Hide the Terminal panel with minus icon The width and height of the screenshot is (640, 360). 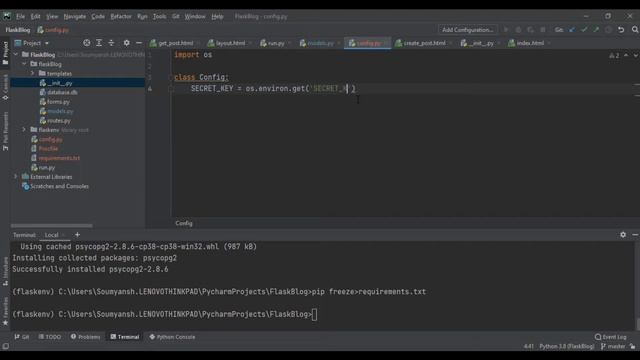(x=635, y=235)
